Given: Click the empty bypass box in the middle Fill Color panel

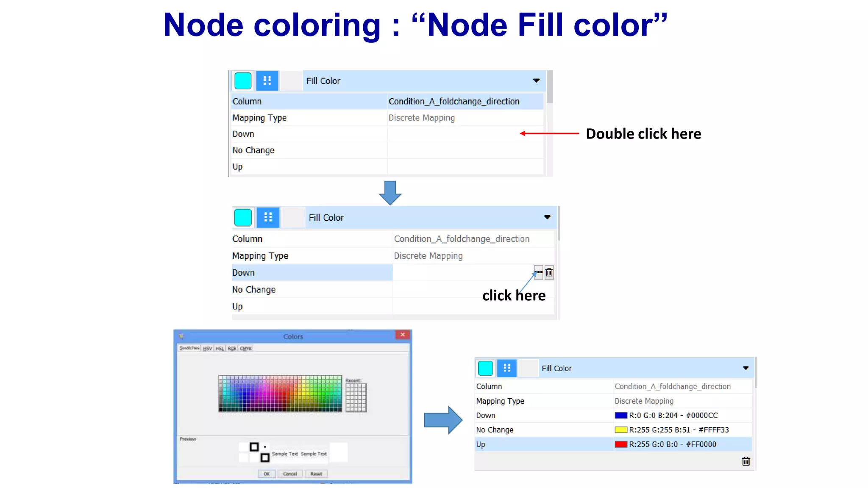Looking at the screenshot, I should pos(293,217).
